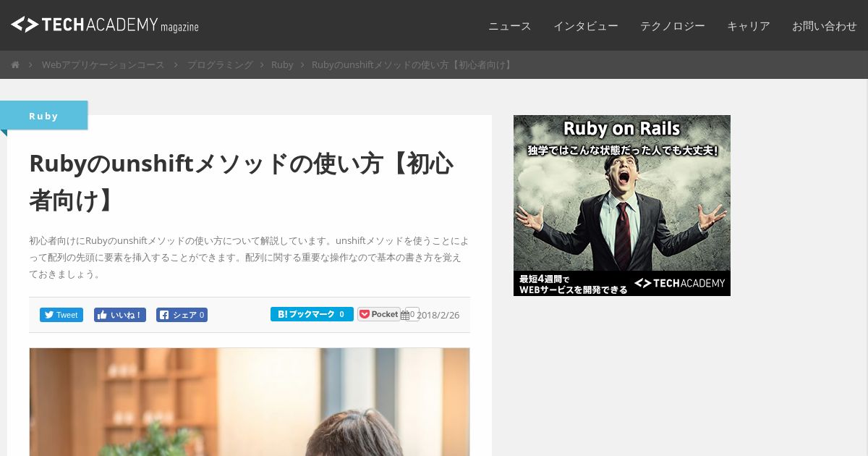Select the Ruby category tag label
Screen dimensions: 868x456
[x=43, y=116]
